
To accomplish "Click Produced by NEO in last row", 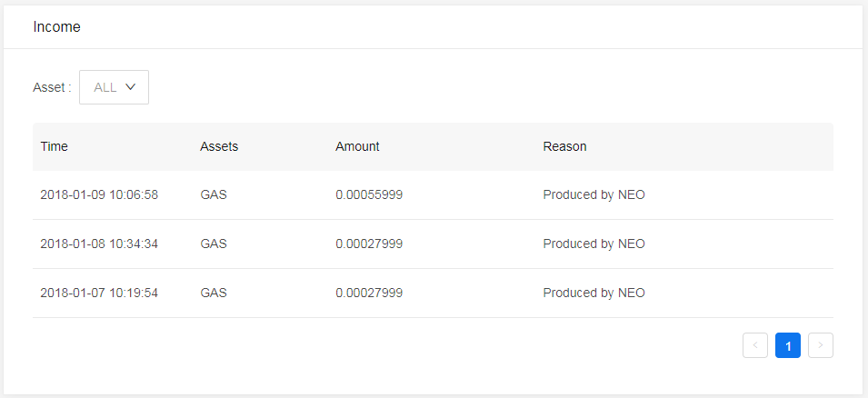I will coord(594,293).
